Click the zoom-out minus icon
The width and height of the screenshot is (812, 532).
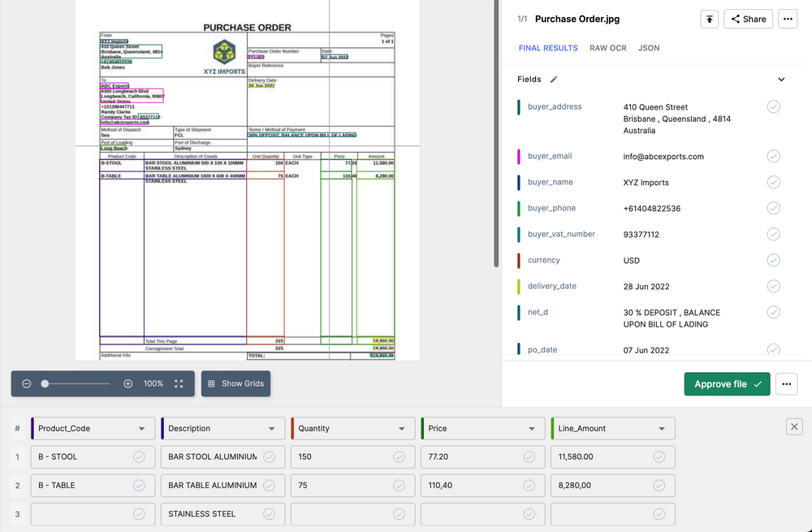pos(27,383)
